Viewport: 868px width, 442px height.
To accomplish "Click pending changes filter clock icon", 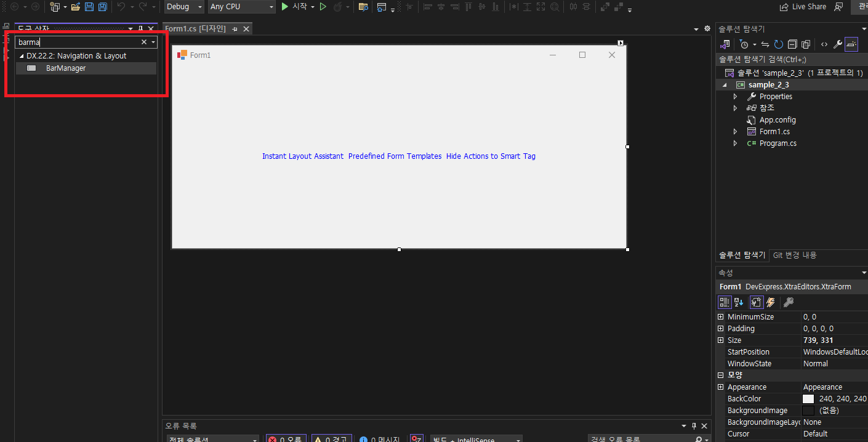I will pos(744,44).
